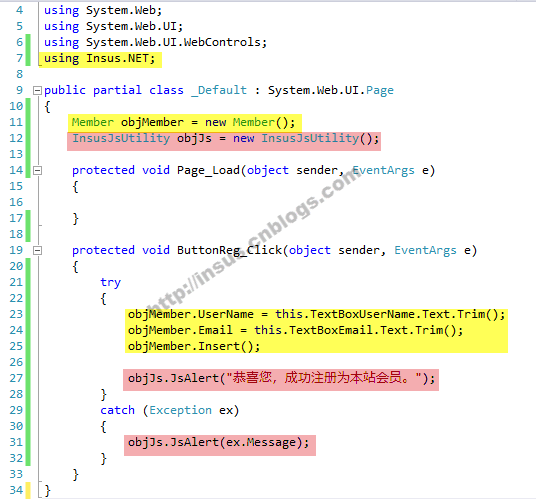
Task: Click 'using System.Web.UI;' line
Action: click(x=113, y=26)
